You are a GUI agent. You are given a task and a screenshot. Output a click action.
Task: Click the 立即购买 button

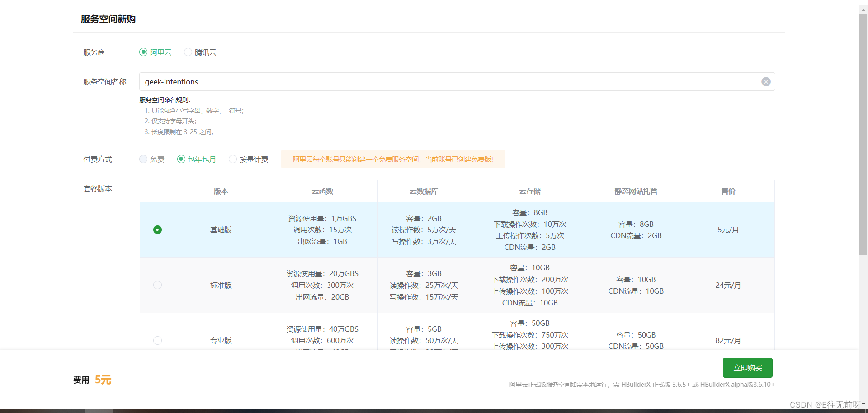[748, 368]
